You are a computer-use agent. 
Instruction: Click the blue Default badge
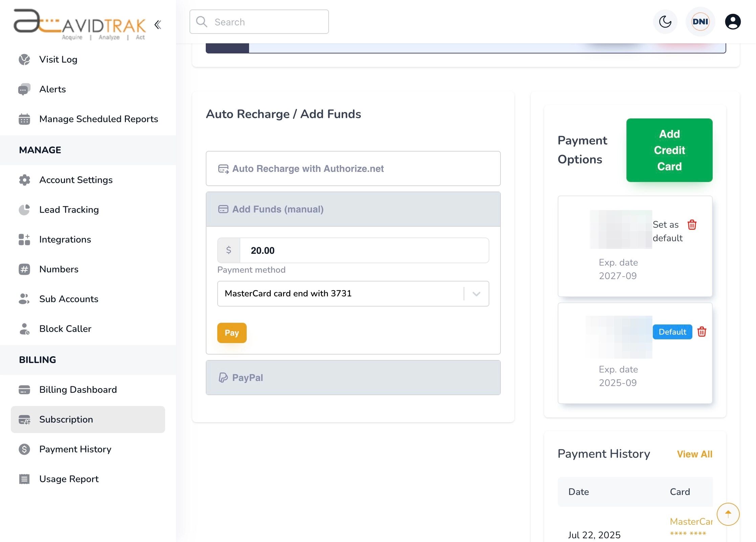click(x=672, y=332)
